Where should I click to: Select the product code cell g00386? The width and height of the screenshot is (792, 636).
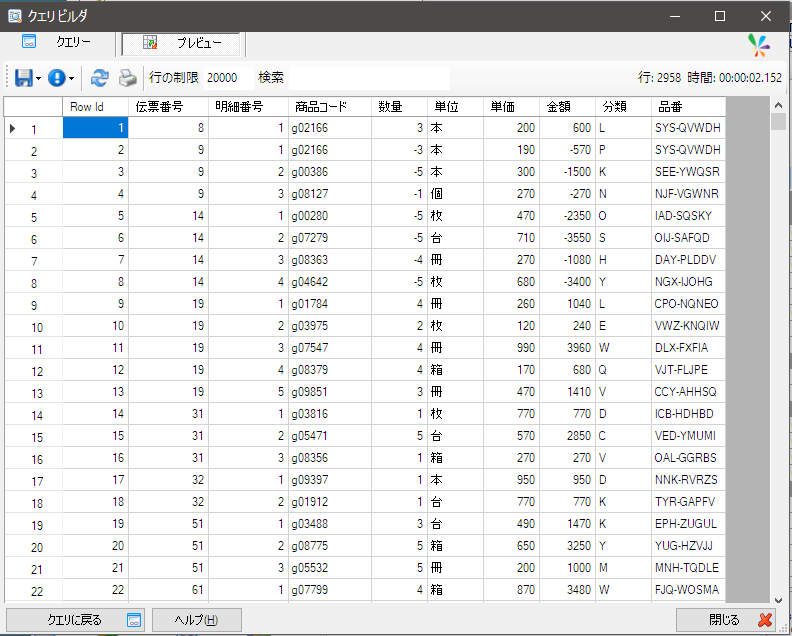[x=330, y=172]
